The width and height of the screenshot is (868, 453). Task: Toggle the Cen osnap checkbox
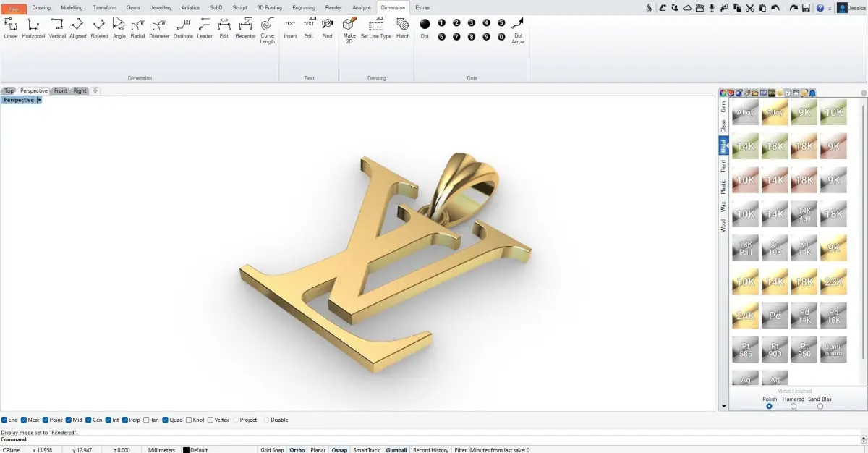coord(88,420)
